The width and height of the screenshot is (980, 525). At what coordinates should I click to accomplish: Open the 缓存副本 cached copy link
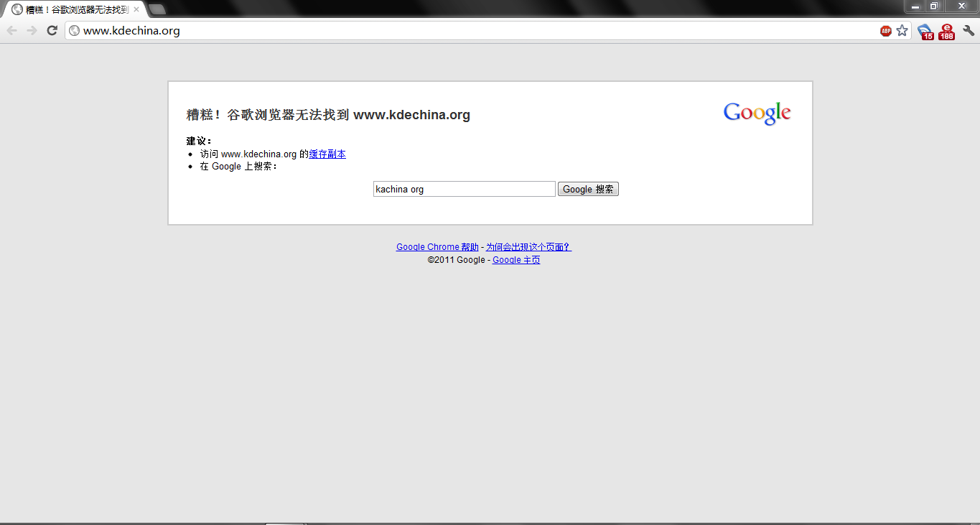[327, 154]
